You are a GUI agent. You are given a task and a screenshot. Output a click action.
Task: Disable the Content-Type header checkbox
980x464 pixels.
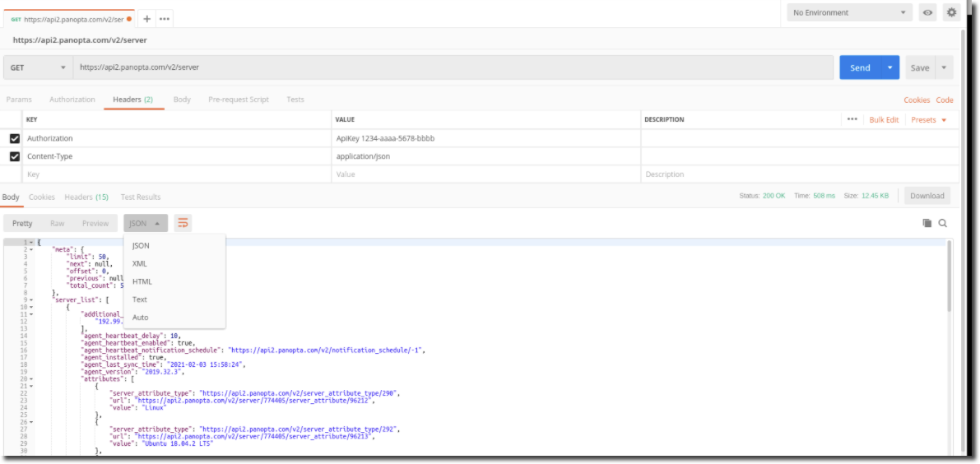tap(15, 156)
